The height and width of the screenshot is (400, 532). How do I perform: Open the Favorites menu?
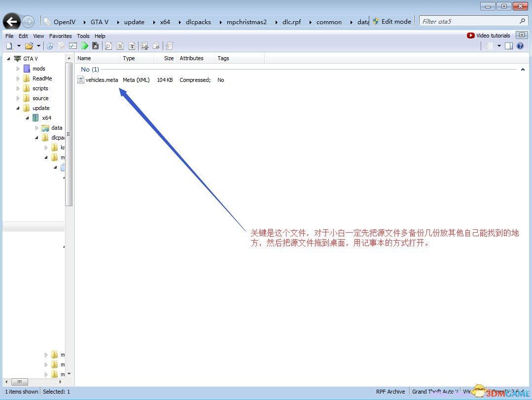point(60,36)
